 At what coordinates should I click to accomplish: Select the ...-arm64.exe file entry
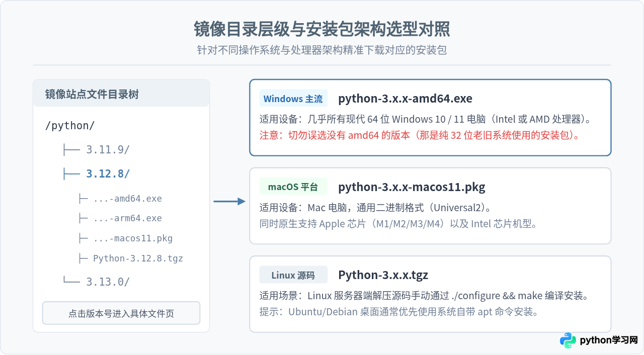[128, 218]
